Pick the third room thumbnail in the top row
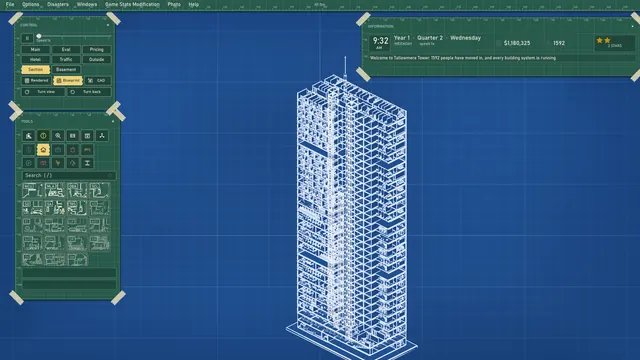Viewport: 640px width, 360px height. (x=77, y=191)
